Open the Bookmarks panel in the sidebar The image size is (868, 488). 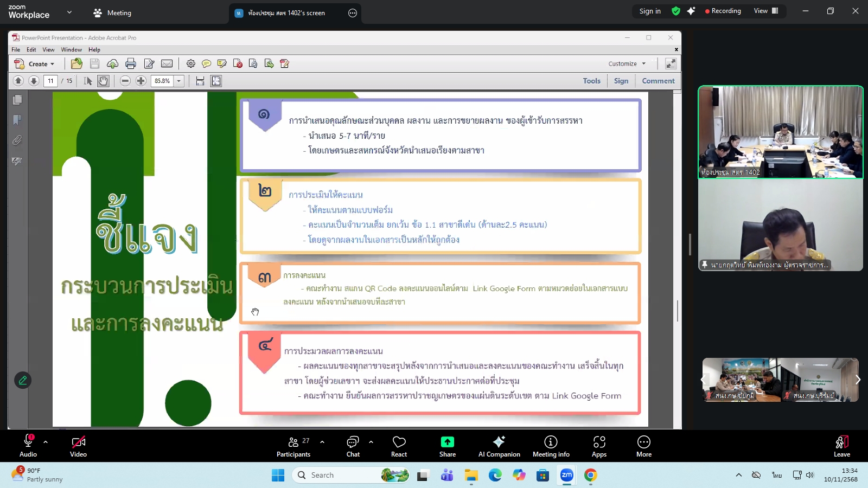[17, 120]
